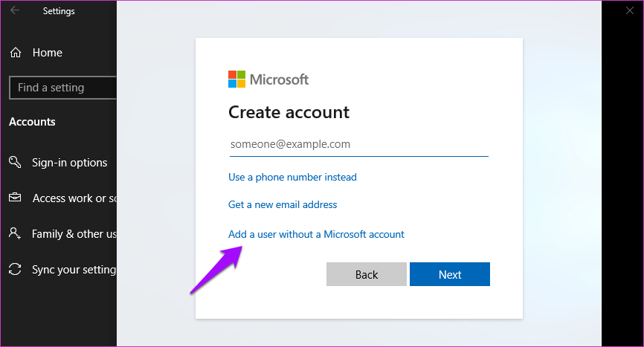Click Add a user without a Microsoft account
Viewport: 644px width, 347px height.
tap(316, 234)
